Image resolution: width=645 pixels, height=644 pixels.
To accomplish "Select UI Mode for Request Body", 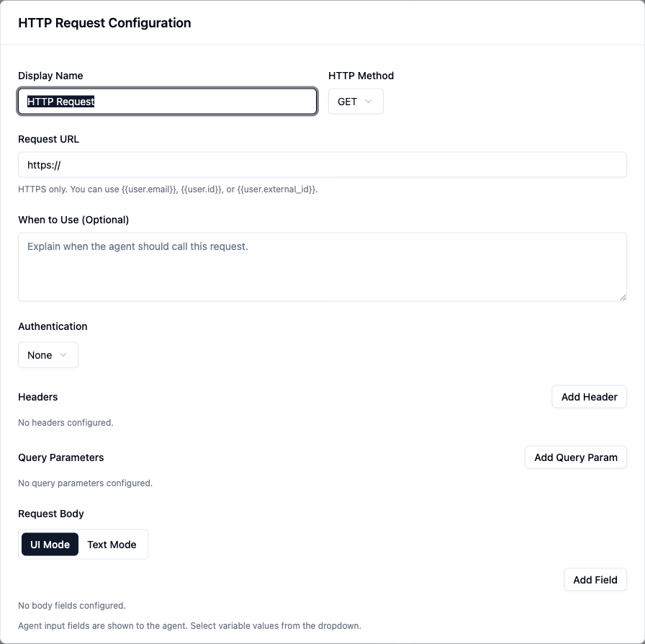I will [x=50, y=545].
